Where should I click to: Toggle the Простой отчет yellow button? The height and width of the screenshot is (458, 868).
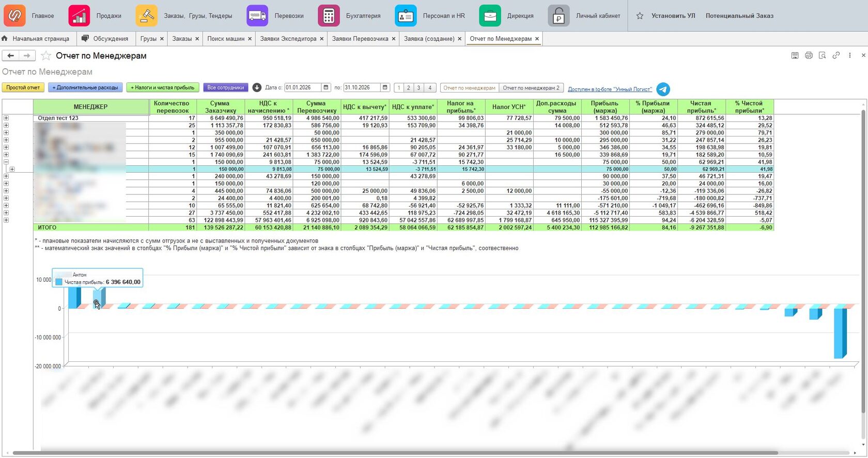pos(23,87)
